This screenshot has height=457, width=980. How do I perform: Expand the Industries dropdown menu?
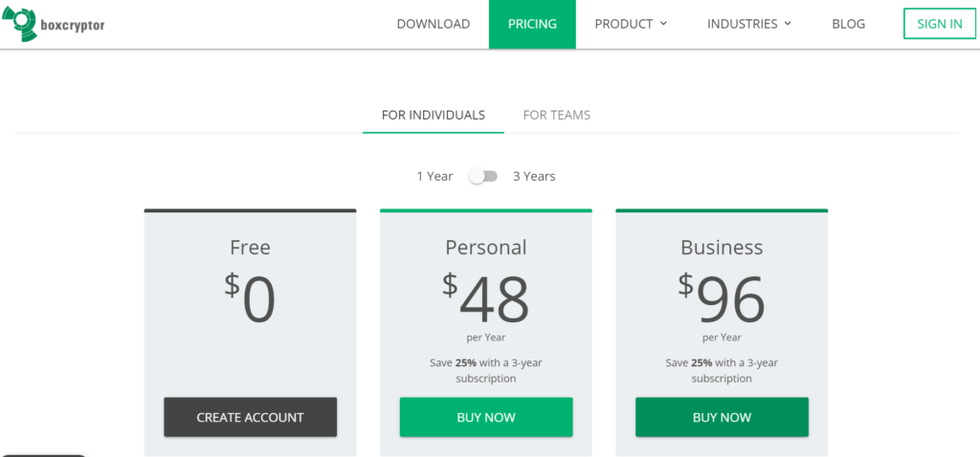[x=749, y=24]
